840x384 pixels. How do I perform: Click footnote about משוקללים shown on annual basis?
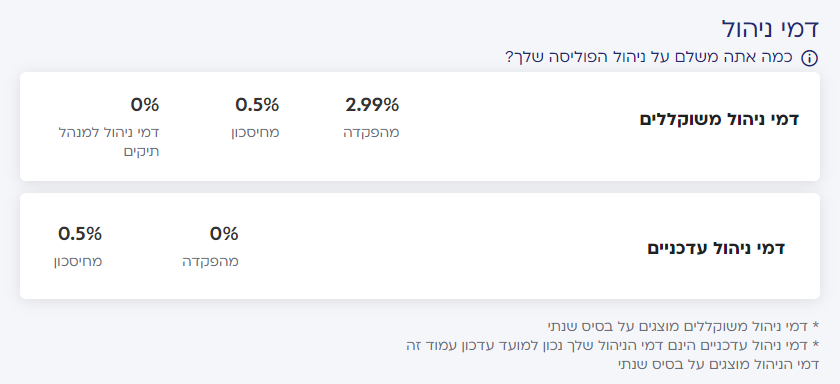click(x=684, y=326)
